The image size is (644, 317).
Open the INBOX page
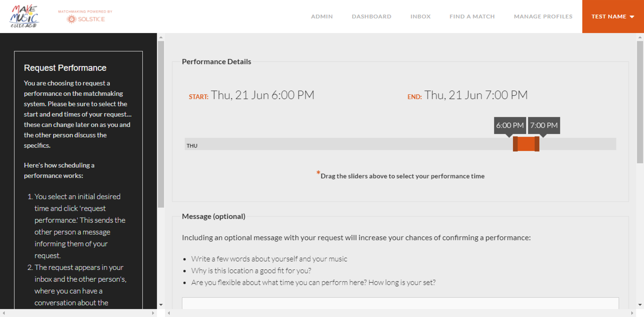tap(420, 17)
